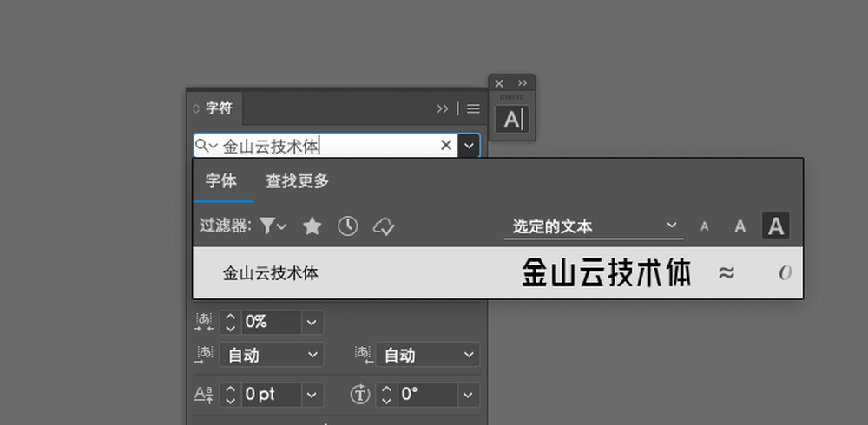868x425 pixels.
Task: Open the left 自动 aki dropdown
Action: 271,355
